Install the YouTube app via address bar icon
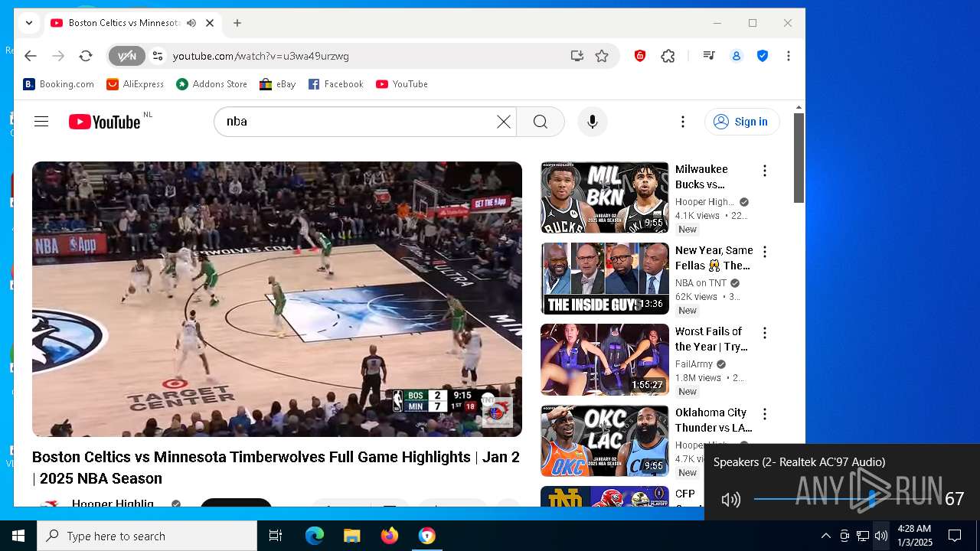This screenshot has height=551, width=980. [x=577, y=56]
